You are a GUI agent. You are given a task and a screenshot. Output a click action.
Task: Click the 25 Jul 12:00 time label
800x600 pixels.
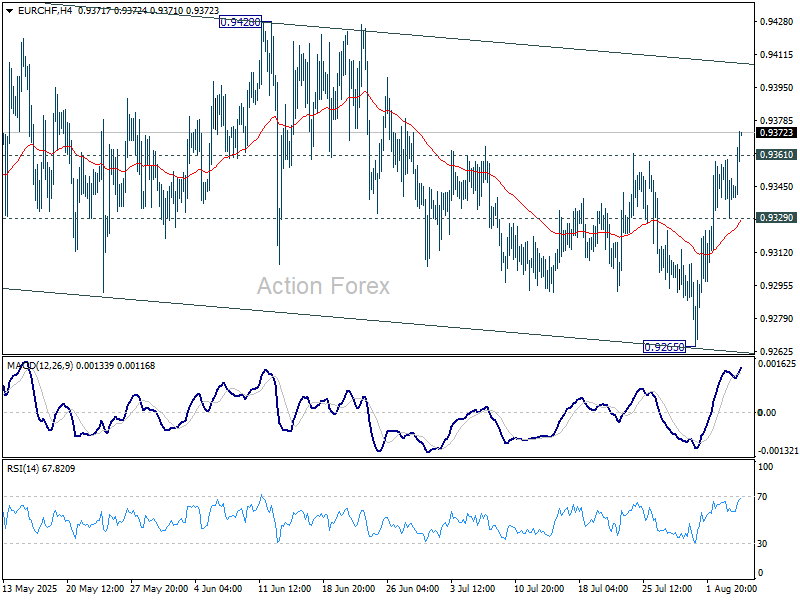[x=665, y=589]
